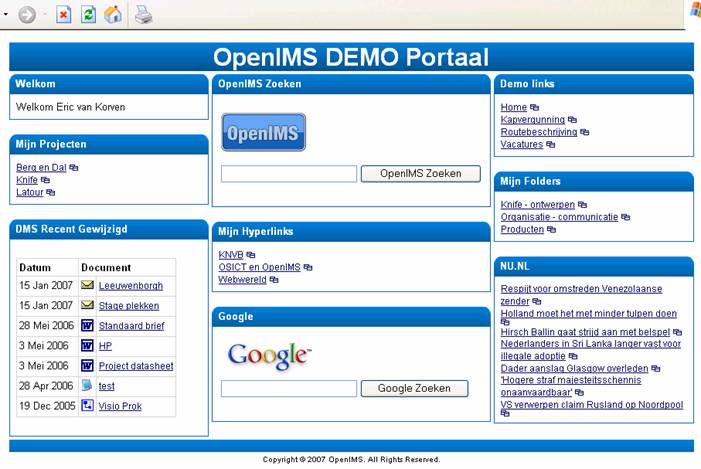Open the Berg en Dal project link

pos(41,168)
